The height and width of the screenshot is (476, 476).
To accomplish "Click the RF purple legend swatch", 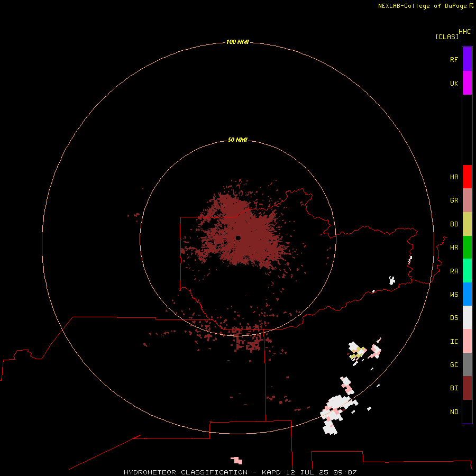I will pos(467,59).
